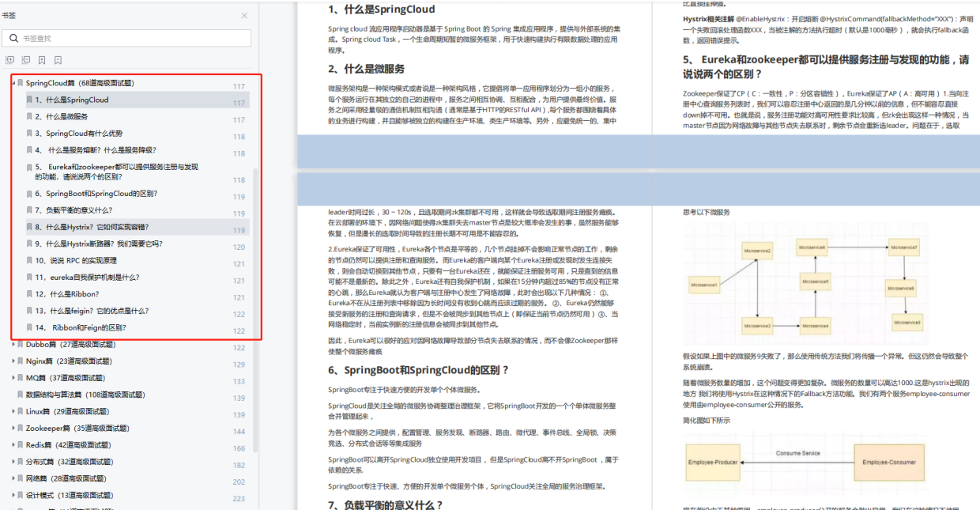Image resolution: width=980 pixels, height=510 pixels.
Task: Expand the 网络篇 bookmark section
Action: point(13,478)
